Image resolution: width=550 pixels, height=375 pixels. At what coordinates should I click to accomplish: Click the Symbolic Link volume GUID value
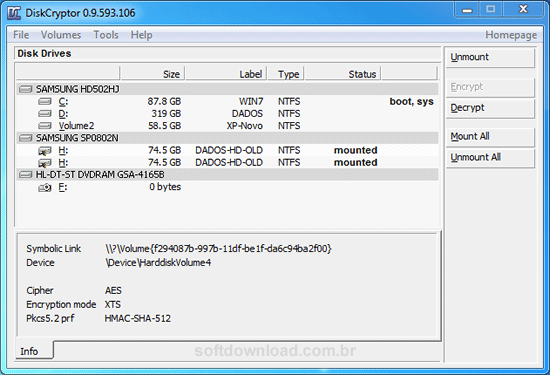point(218,249)
